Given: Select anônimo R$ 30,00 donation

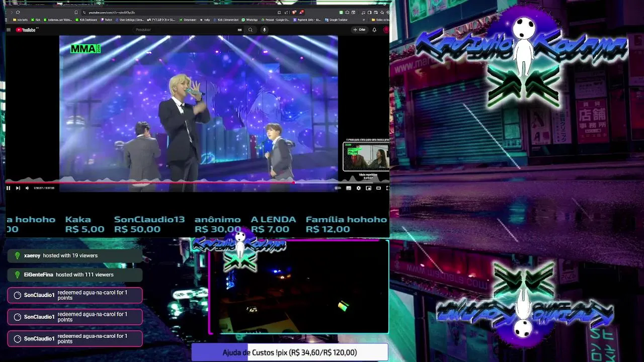Looking at the screenshot, I should pyautogui.click(x=218, y=224).
